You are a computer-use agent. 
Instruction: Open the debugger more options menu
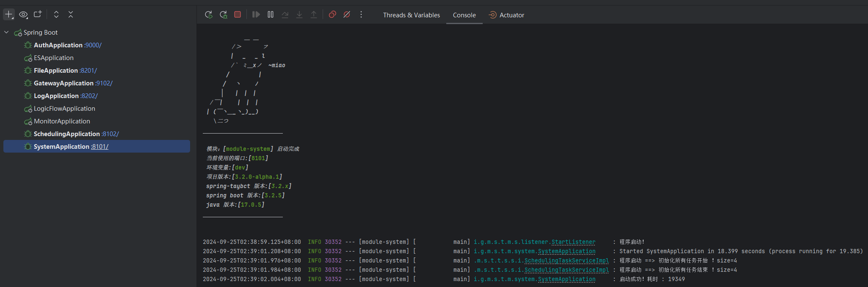coord(361,14)
